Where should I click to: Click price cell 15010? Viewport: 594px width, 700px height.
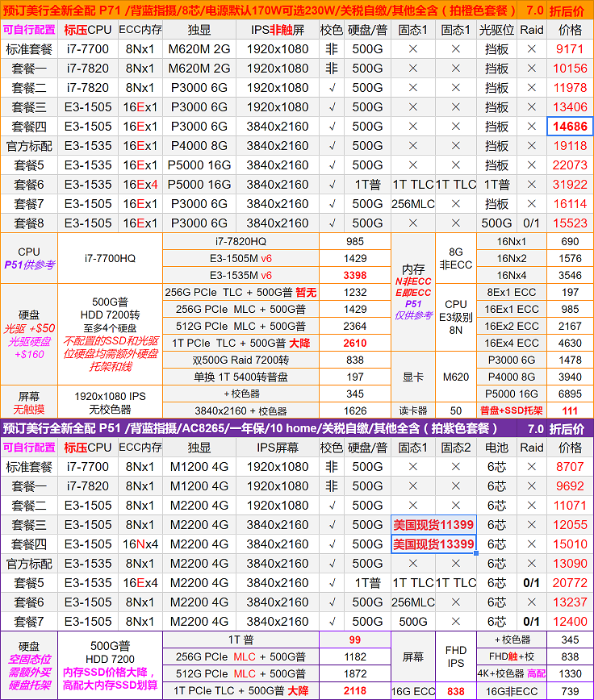pos(570,544)
